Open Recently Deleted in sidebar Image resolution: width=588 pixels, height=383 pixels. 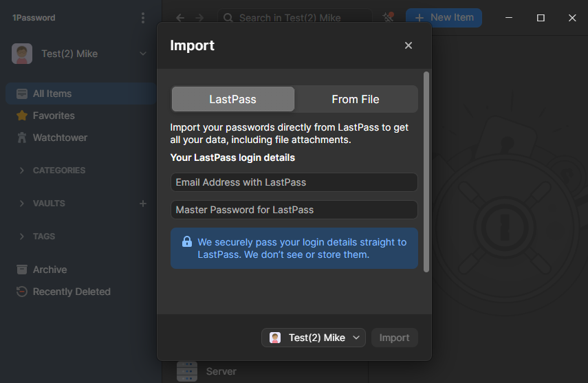[71, 292]
